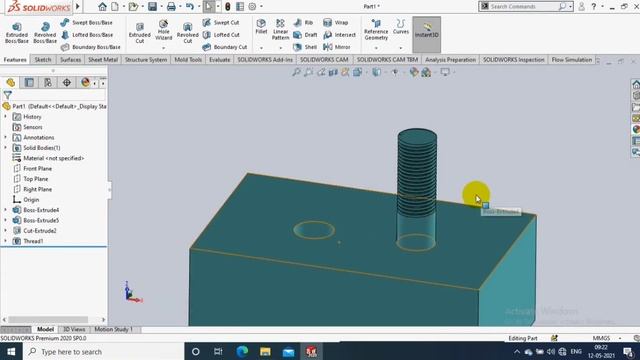This screenshot has width=640, height=360.
Task: Choose Lofted Boss/Base feature
Action: coord(87,35)
